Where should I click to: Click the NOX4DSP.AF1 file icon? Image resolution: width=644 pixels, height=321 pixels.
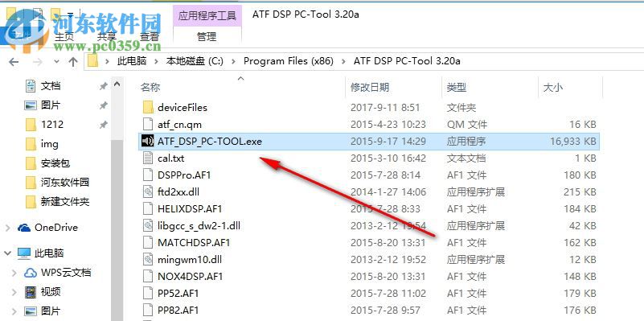[x=148, y=276]
